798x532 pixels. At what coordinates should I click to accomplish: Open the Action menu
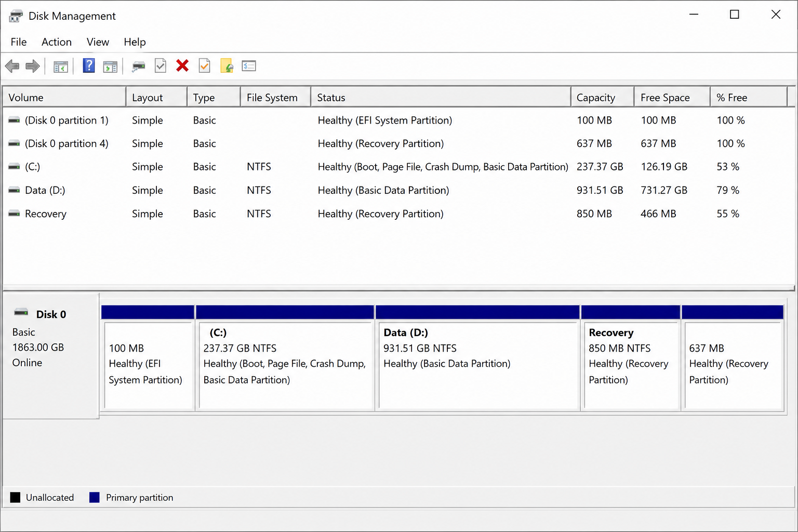tap(57, 42)
